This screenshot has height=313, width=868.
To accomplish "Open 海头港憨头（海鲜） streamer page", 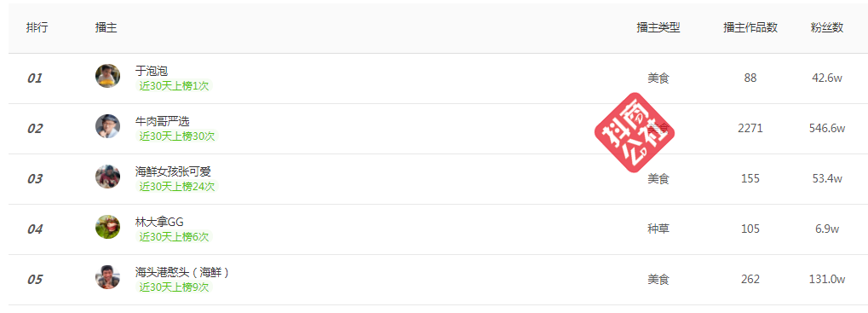I will 182,272.
